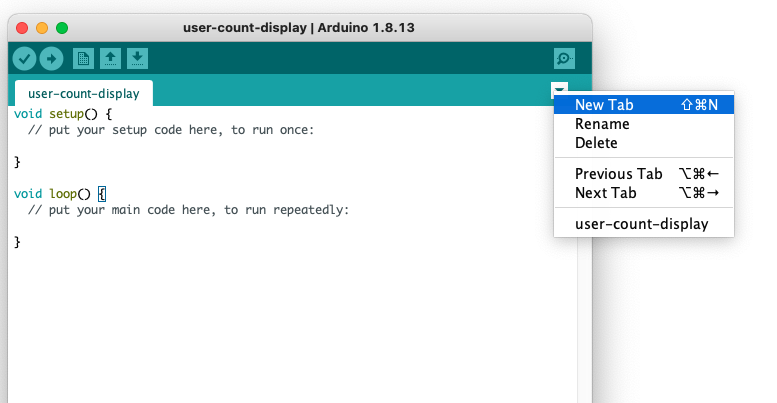
Task: Choose New Tab from the menu
Action: (x=604, y=104)
